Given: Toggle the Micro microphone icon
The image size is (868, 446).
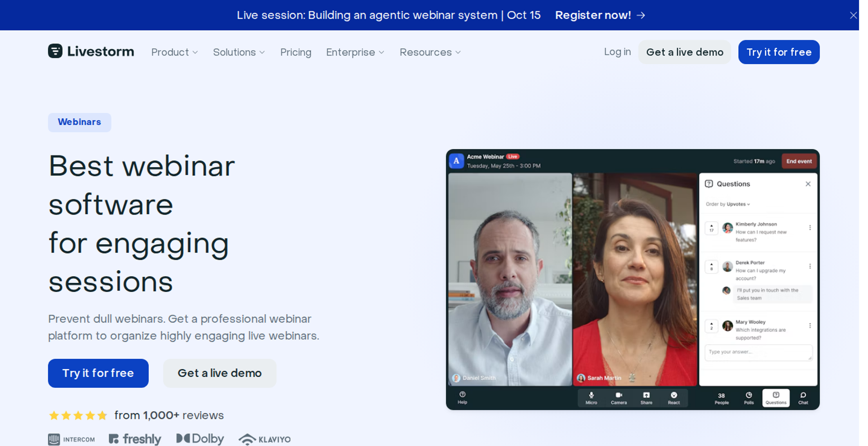Looking at the screenshot, I should 591,398.
